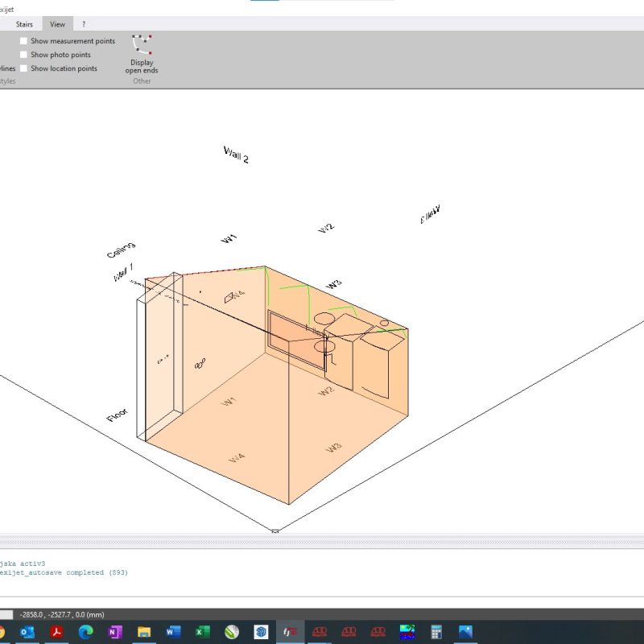
Task: Check the Show location points option
Action: pyautogui.click(x=24, y=68)
